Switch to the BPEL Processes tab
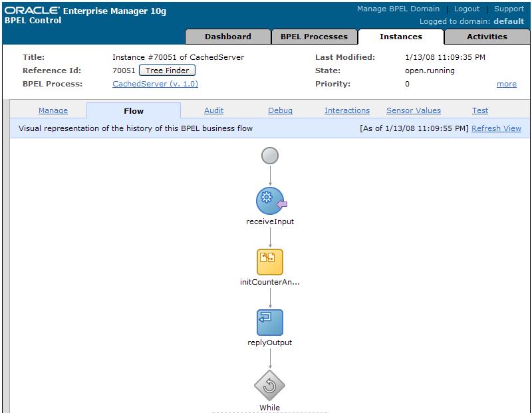 coord(315,37)
